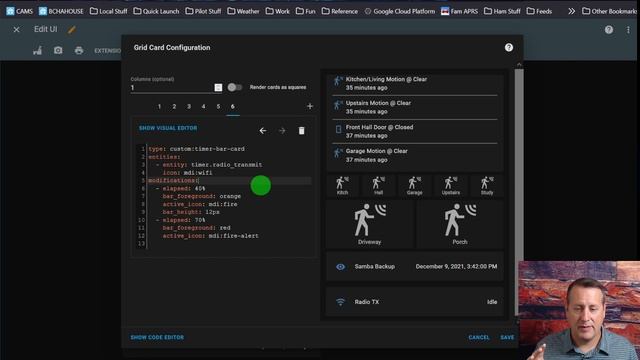Click code line 'modifications:'

(173, 180)
